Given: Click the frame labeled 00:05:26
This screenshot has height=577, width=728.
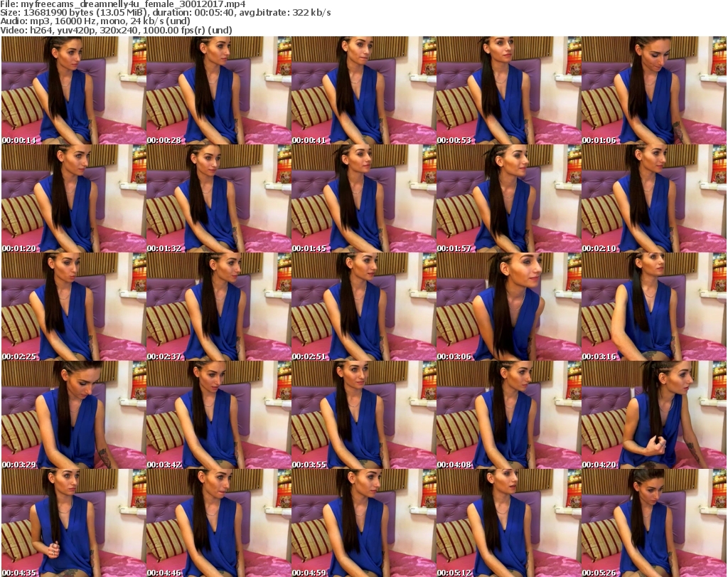Looking at the screenshot, I should (x=654, y=523).
